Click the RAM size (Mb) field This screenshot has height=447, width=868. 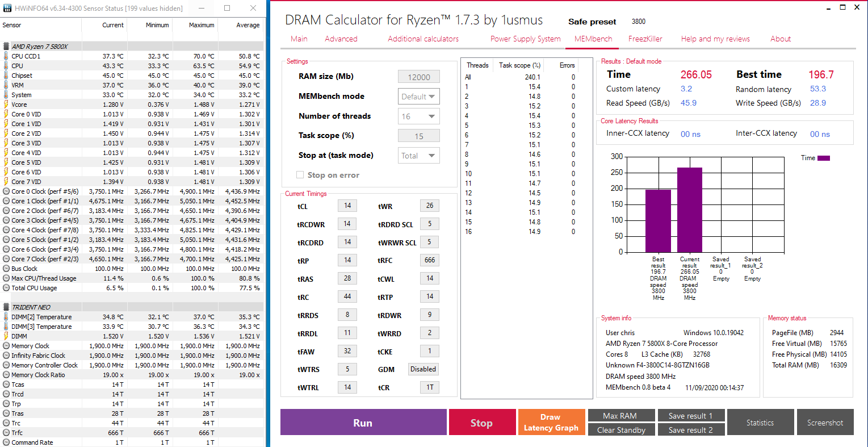click(419, 77)
